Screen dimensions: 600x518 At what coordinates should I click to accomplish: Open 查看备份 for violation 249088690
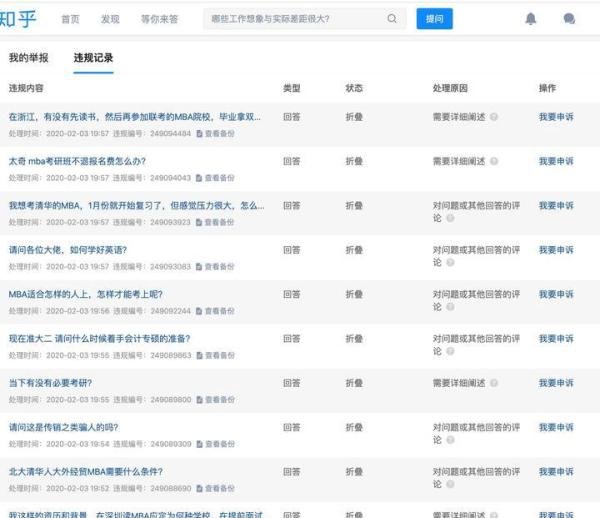[x=215, y=489]
